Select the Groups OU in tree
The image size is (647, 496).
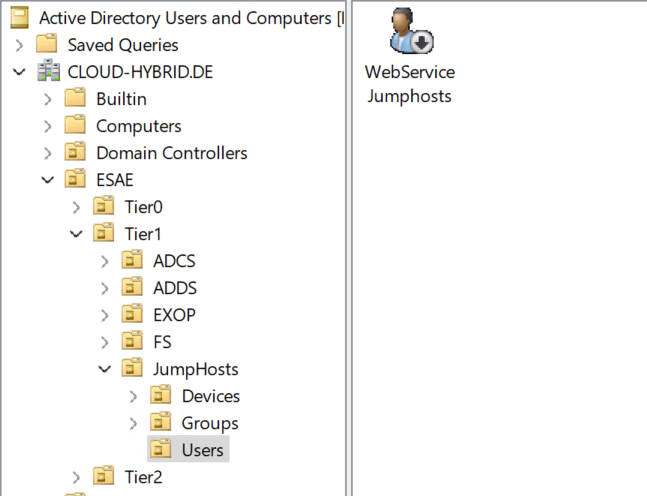tap(209, 423)
